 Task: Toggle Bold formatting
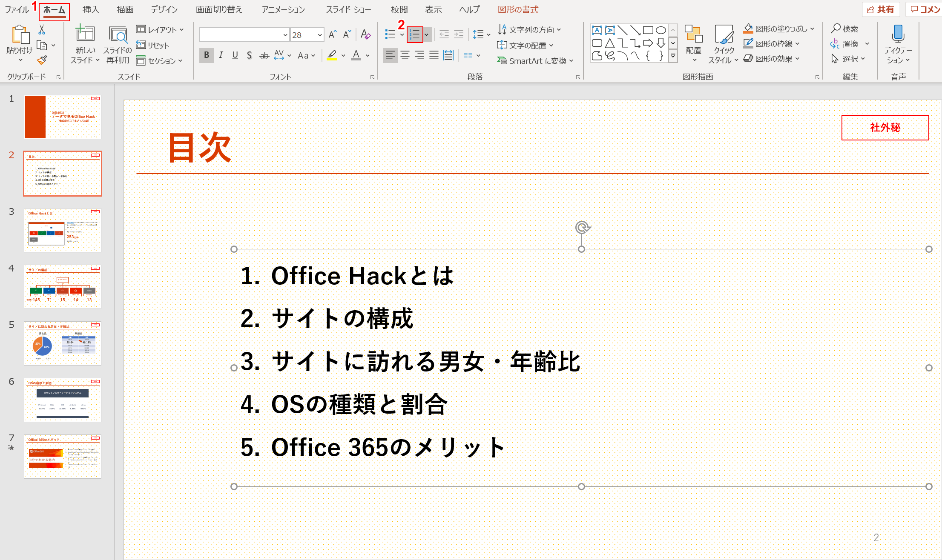(x=207, y=55)
